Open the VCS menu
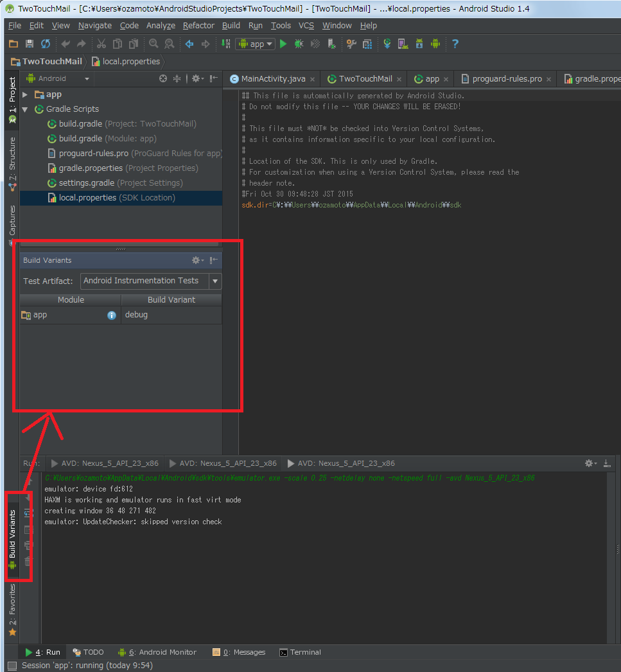Viewport: 621px width, 672px height. click(306, 25)
